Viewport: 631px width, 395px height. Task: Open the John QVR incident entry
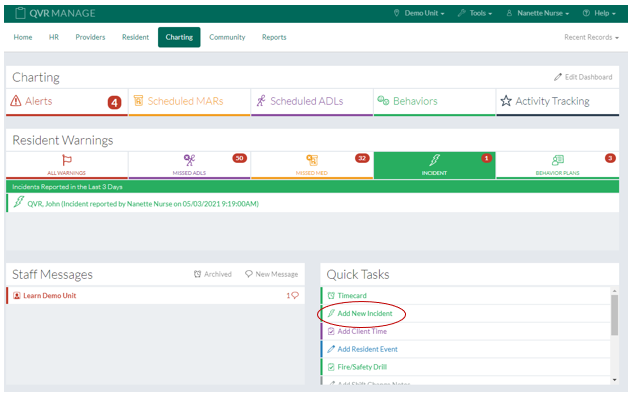143,204
